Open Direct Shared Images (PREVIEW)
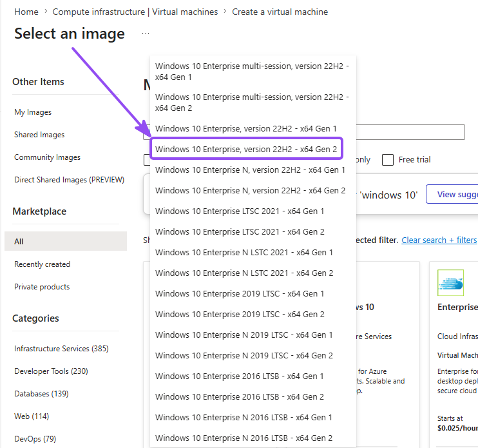Viewport: 478px width, 448px height. click(69, 180)
